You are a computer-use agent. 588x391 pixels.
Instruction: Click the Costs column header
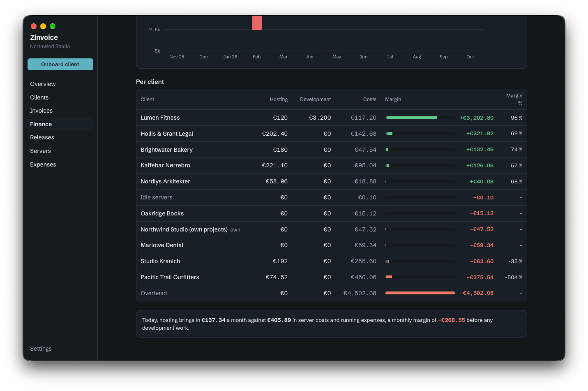(x=370, y=99)
